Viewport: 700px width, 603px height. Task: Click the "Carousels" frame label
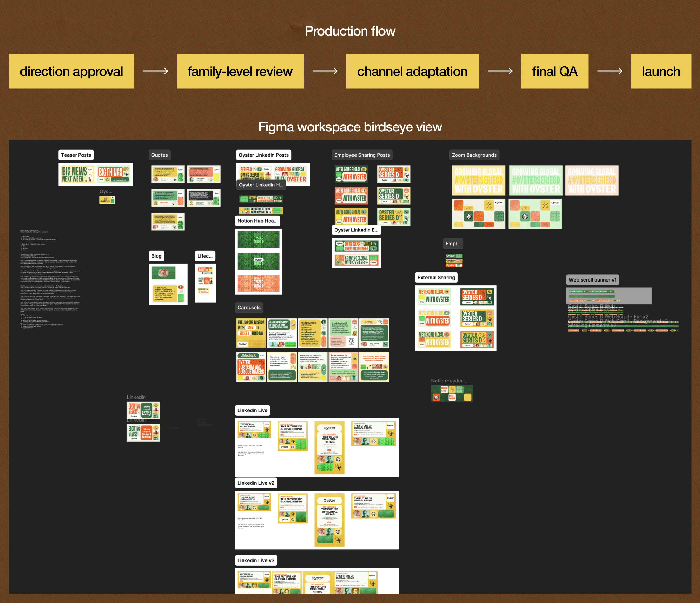point(249,308)
